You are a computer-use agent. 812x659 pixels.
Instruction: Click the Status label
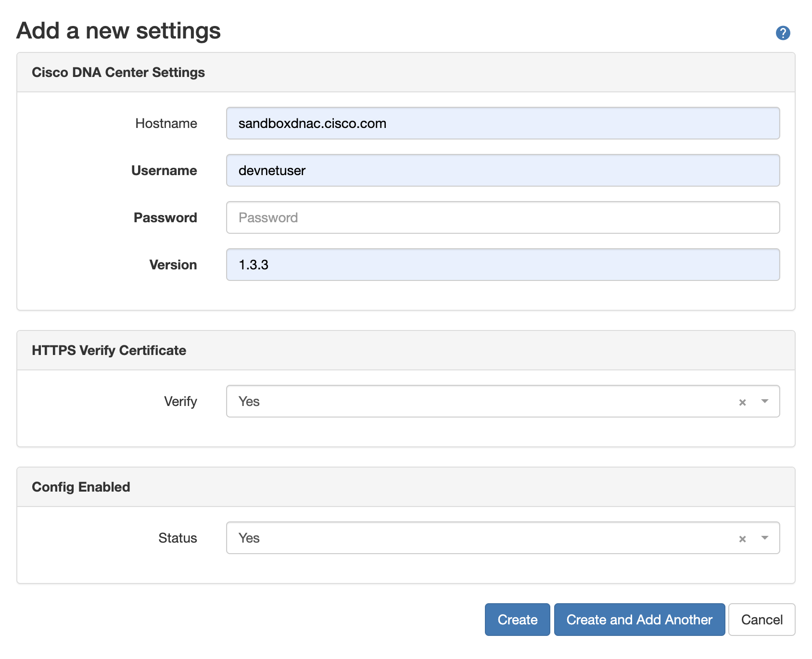[178, 538]
